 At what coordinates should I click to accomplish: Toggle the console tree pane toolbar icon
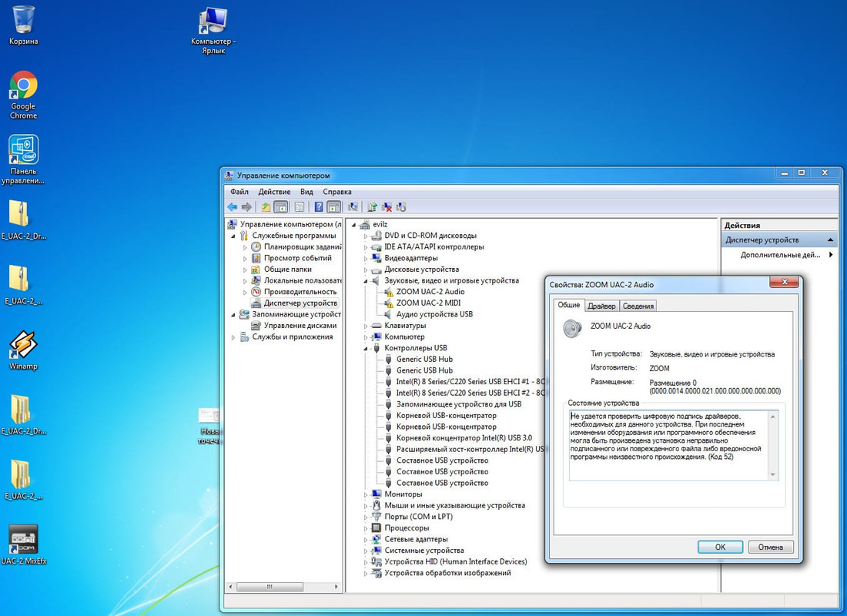click(281, 207)
